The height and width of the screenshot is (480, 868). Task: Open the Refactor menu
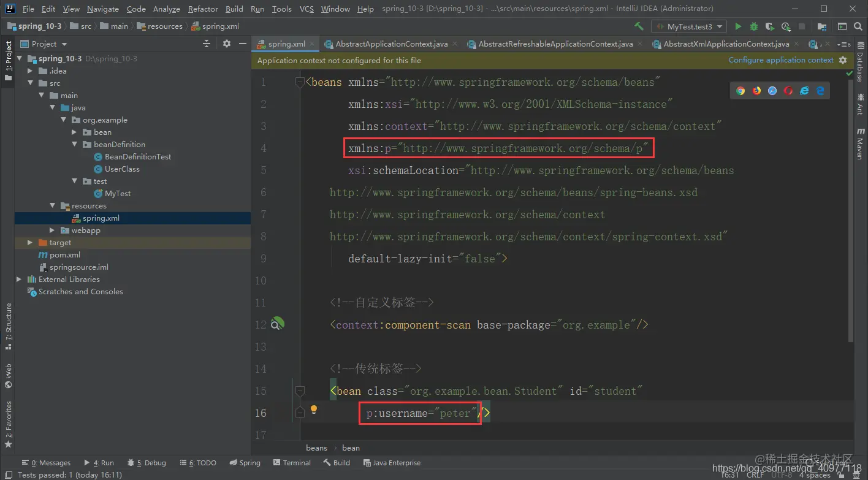click(203, 9)
